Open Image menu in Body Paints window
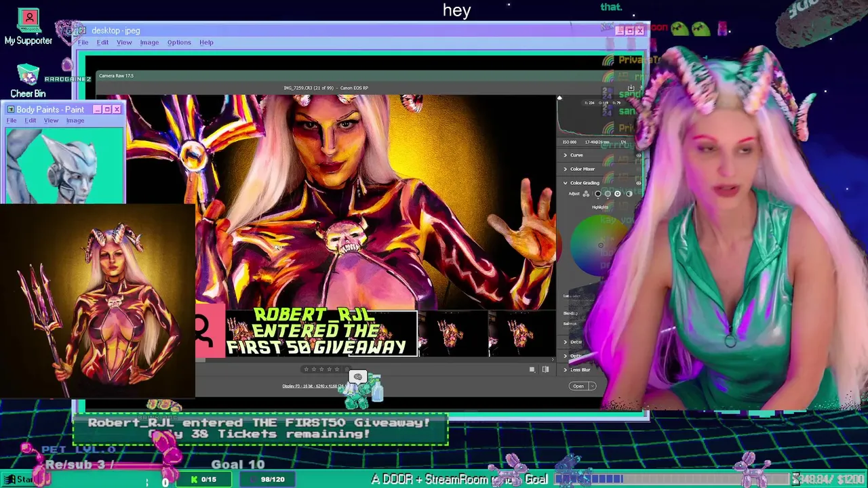Image resolution: width=868 pixels, height=488 pixels. tap(75, 120)
